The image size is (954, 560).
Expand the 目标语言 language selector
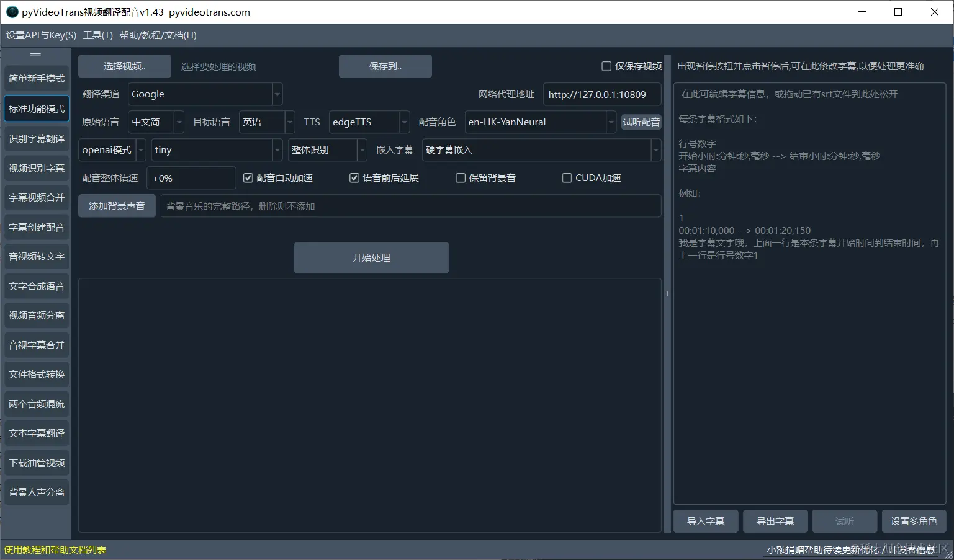(289, 122)
